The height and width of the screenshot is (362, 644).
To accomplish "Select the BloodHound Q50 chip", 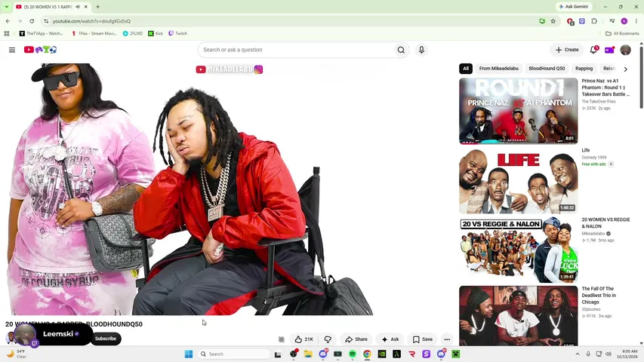I will click(x=547, y=69).
